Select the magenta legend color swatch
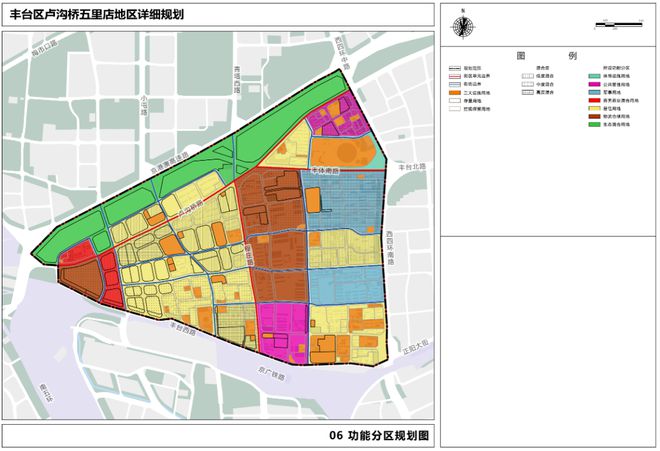 594,85
